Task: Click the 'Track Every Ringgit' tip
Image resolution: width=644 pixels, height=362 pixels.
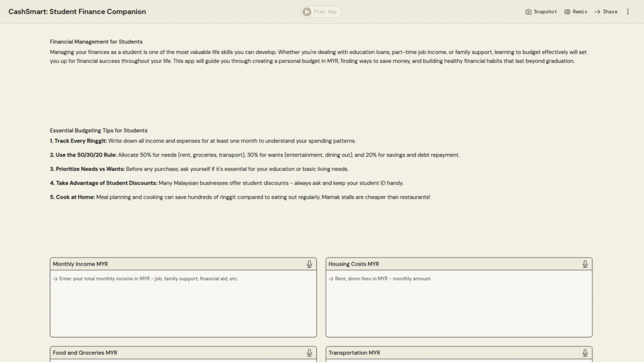Action: click(x=79, y=141)
